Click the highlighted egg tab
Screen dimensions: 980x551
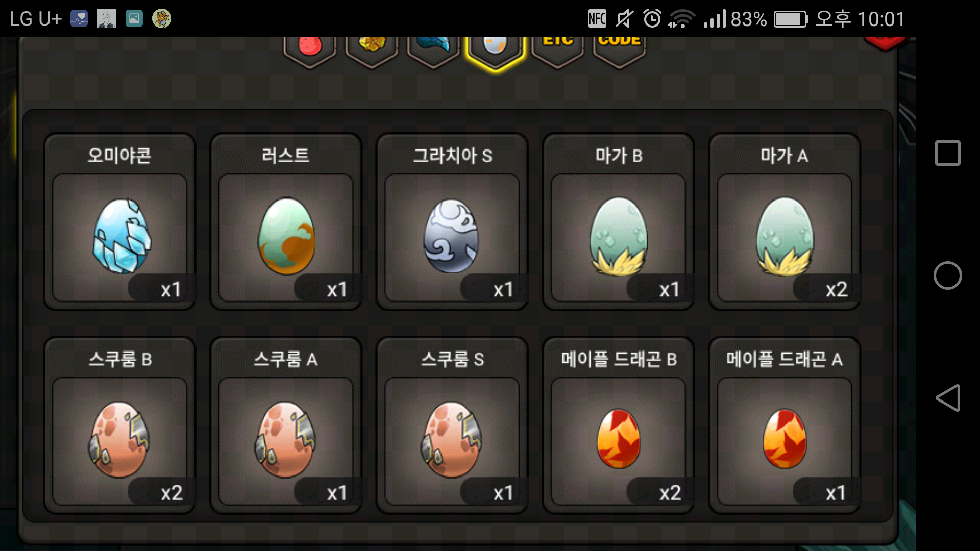(x=495, y=52)
